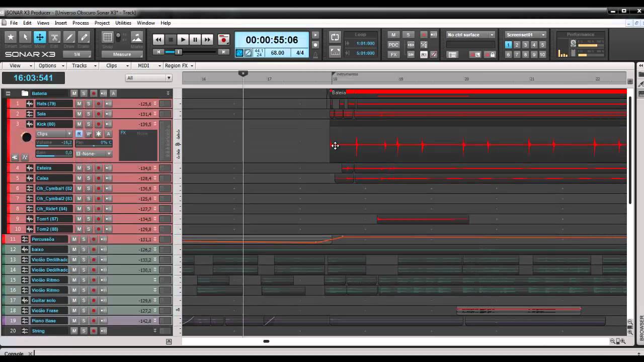
Task: Open the 'No ctrl surface' dropdown
Action: pos(471,35)
